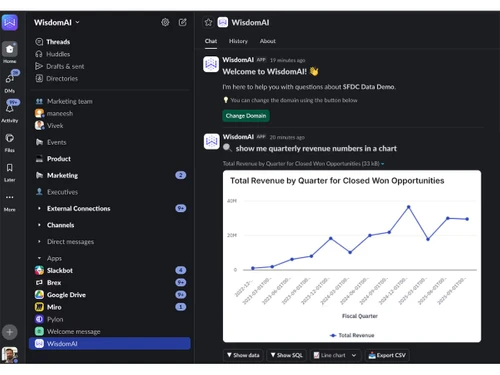This screenshot has height=375, width=500.
Task: Click the compose new message icon
Action: click(x=182, y=22)
